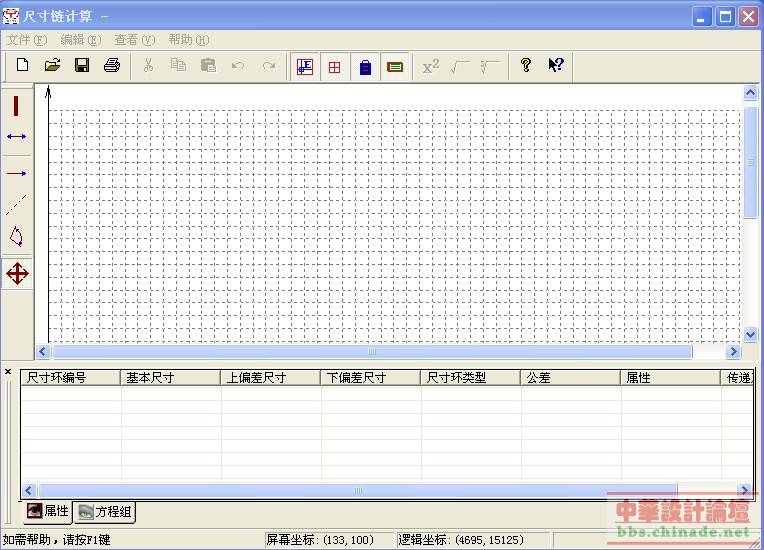Save using the floppy disk icon
This screenshot has width=764, height=550.
(x=82, y=66)
